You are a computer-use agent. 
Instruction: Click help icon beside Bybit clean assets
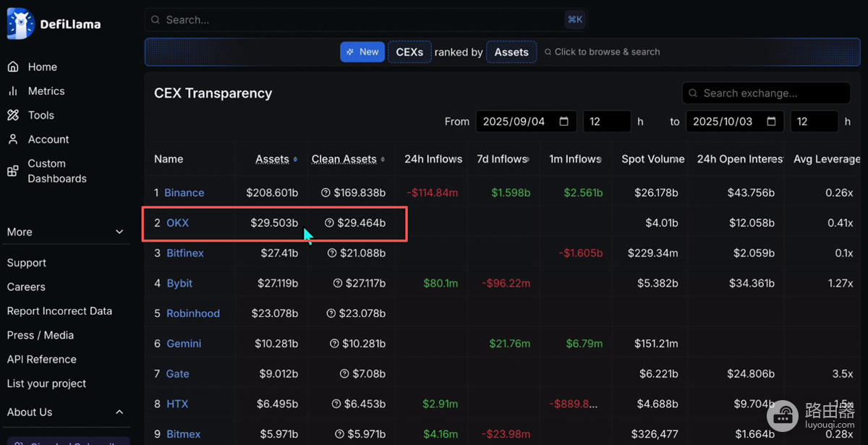pos(337,283)
